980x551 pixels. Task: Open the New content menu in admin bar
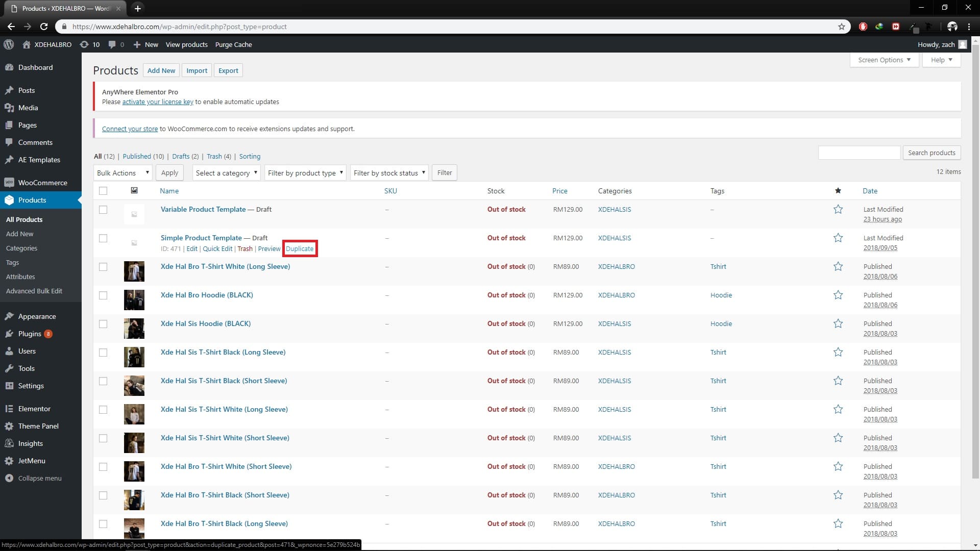[146, 44]
